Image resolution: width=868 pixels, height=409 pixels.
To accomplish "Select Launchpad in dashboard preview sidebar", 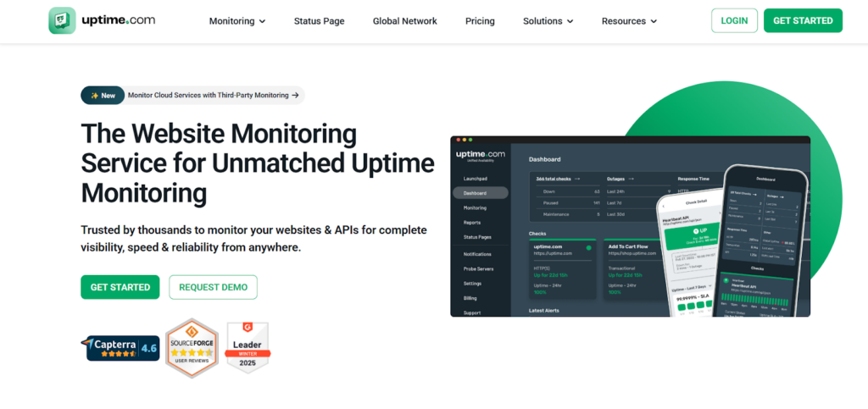I will click(x=475, y=179).
